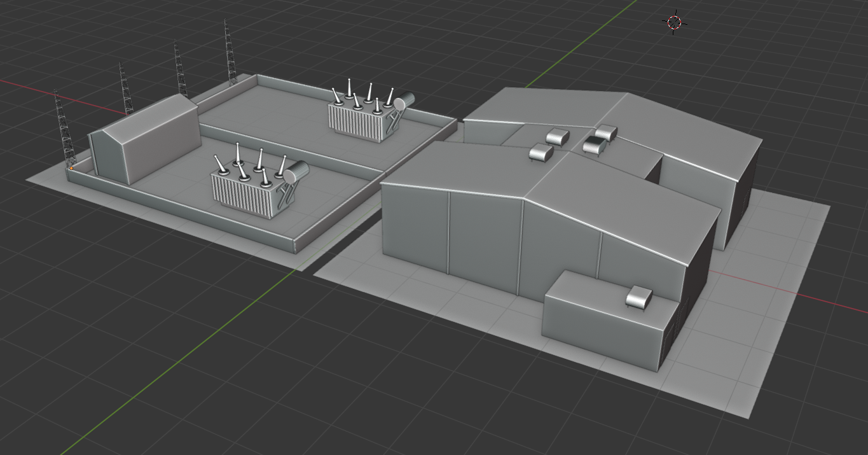Select the cylindrical tank on the nearer transformer
Viewport: 868px width, 455px height.
tap(296, 172)
